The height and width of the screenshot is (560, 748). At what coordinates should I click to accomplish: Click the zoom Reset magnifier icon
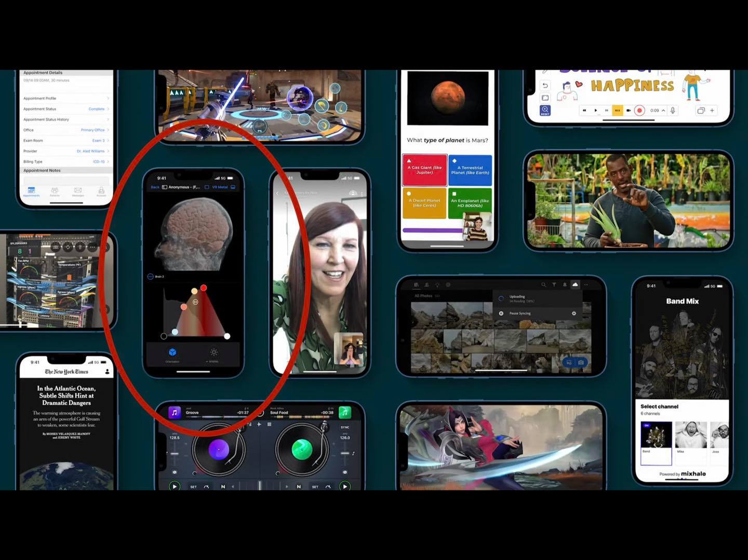click(545, 110)
